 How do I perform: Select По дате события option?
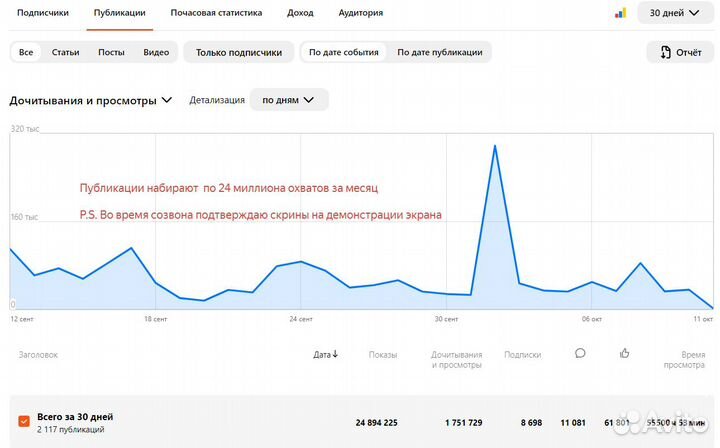(343, 52)
